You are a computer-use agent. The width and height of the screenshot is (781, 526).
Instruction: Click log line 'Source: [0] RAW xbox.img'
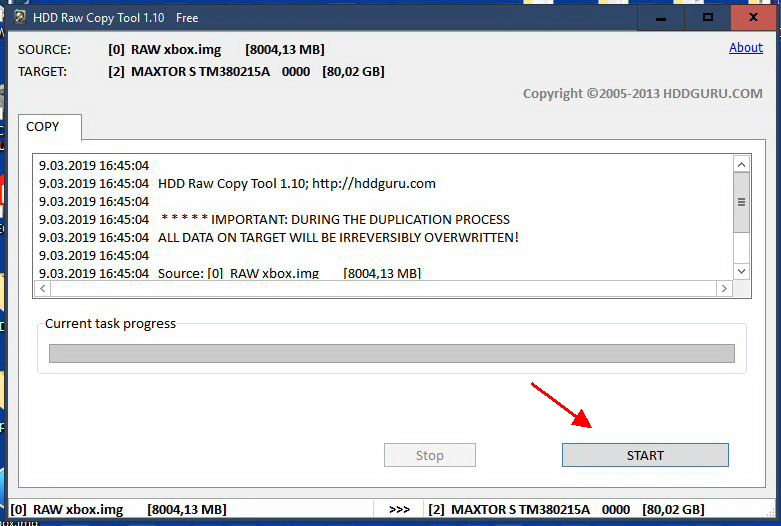(238, 273)
